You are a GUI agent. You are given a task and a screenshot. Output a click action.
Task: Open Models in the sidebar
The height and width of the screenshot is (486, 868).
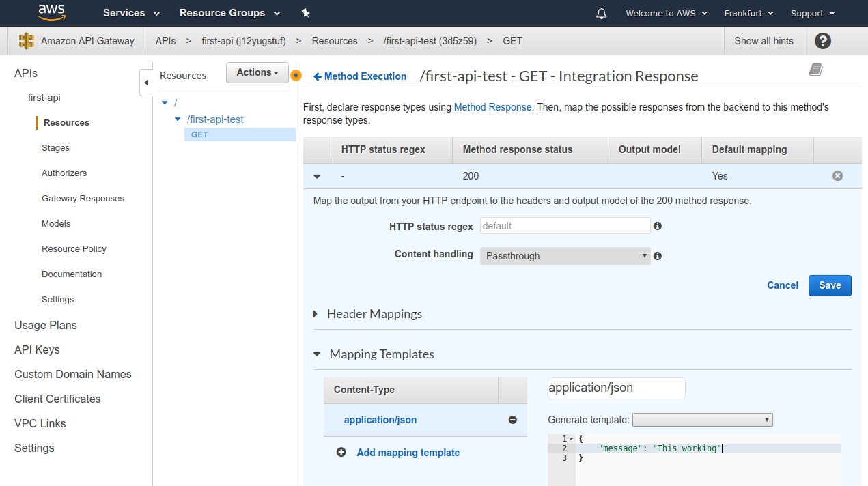tap(56, 224)
